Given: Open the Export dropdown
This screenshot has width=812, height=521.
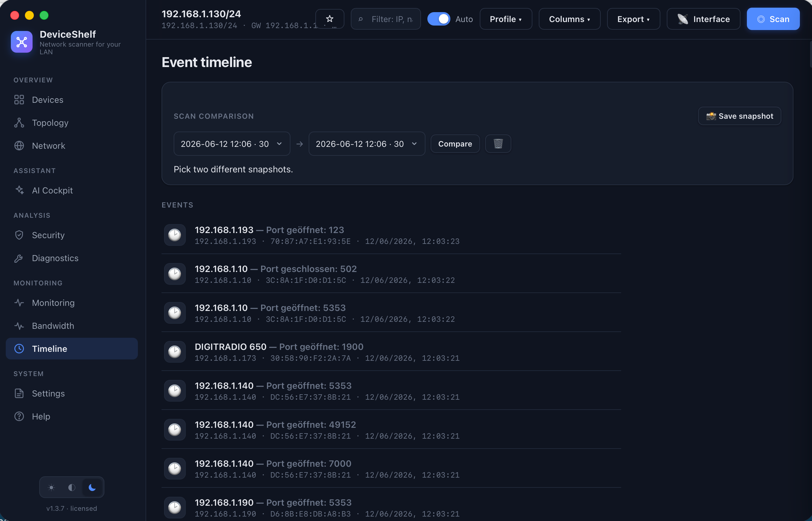Looking at the screenshot, I should pos(634,19).
